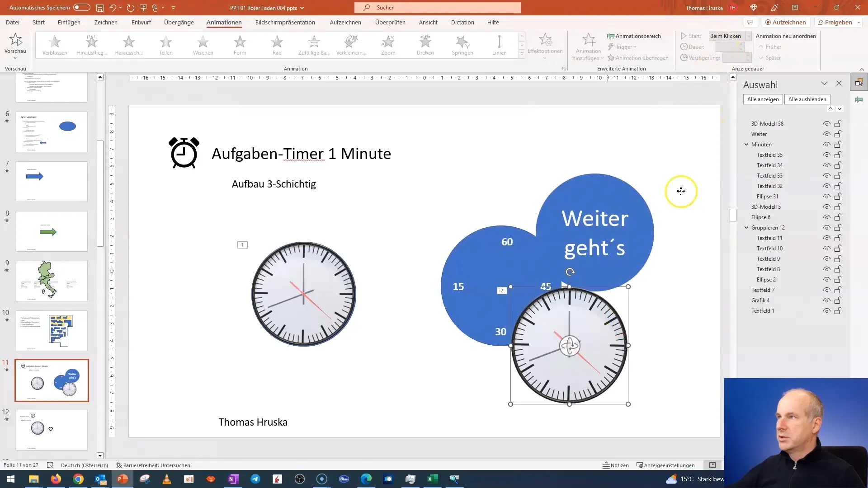Screen dimensions: 868x488
Task: Collapse the ribbon with the chevron
Action: coord(862,69)
